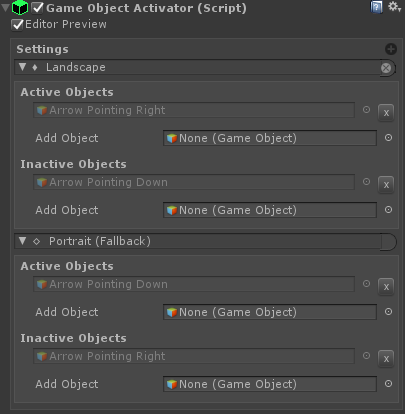Open the component help documentation icon

pos(376,7)
